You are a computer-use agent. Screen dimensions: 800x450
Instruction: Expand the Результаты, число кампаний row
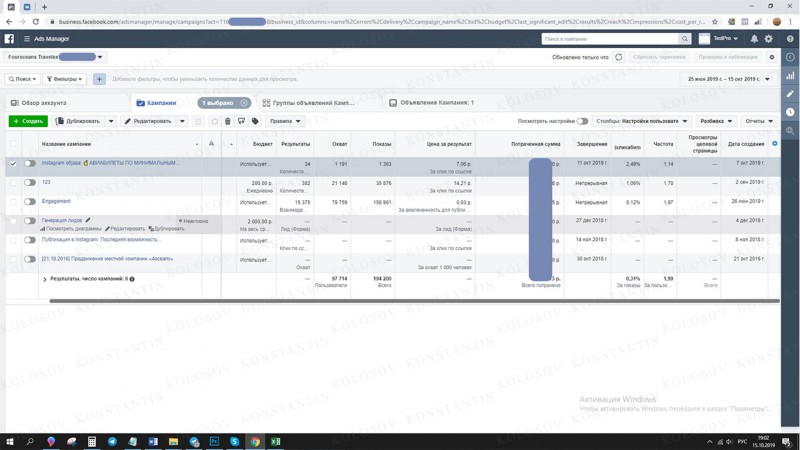click(x=45, y=279)
